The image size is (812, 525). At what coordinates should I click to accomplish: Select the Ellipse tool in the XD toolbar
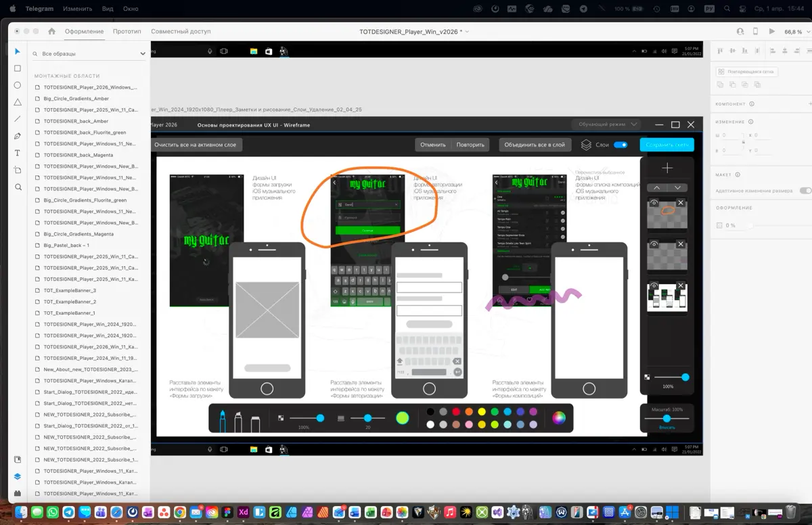coord(17,85)
